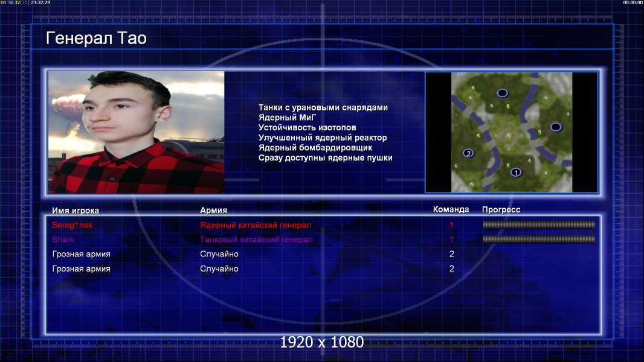Click 'Ядерный бомбардировщик' ability line
Screen dimensions: 644x362
(315, 148)
